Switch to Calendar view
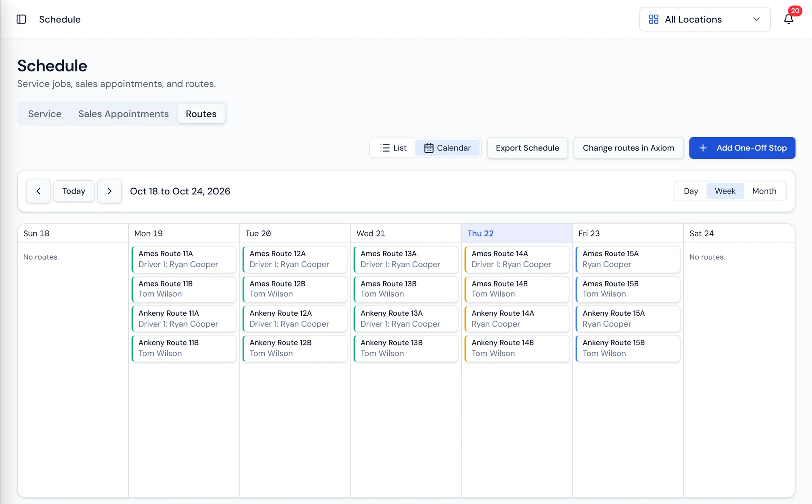The image size is (812, 504). (x=447, y=148)
